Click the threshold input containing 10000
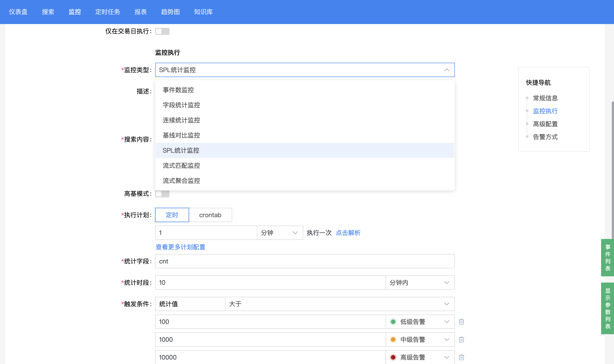614x364 pixels. click(270, 357)
